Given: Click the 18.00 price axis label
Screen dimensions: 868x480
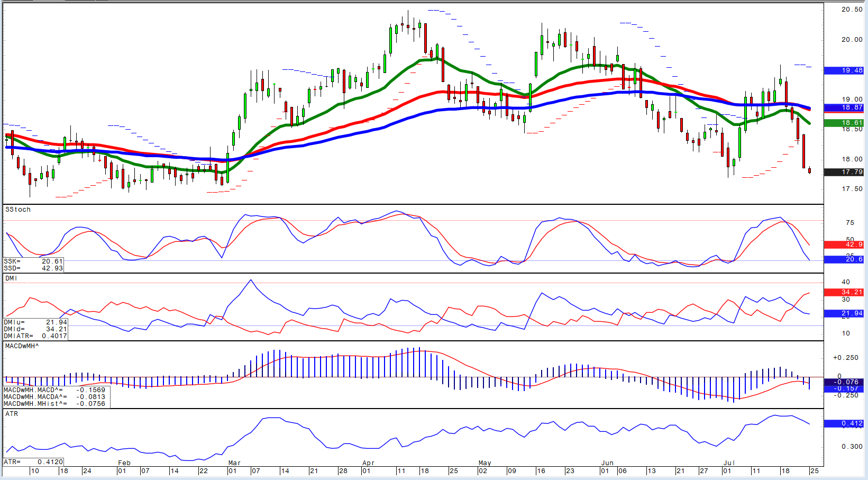Looking at the screenshot, I should [852, 159].
